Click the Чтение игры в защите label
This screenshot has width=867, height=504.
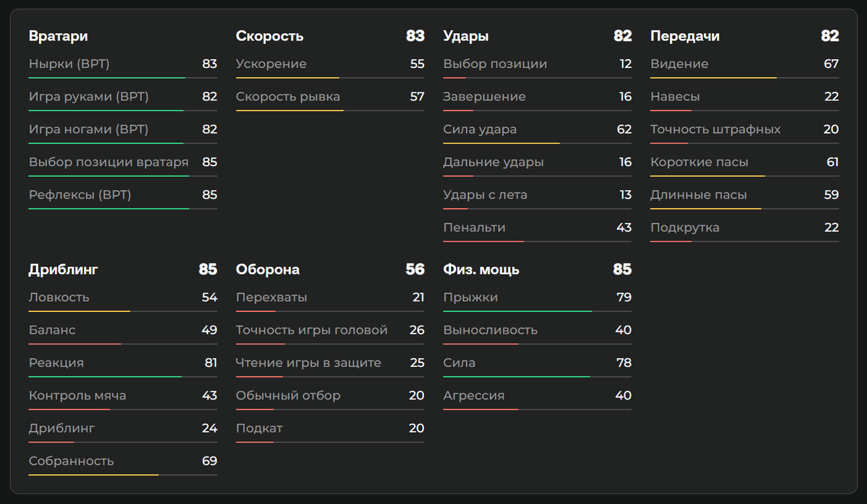coord(309,362)
